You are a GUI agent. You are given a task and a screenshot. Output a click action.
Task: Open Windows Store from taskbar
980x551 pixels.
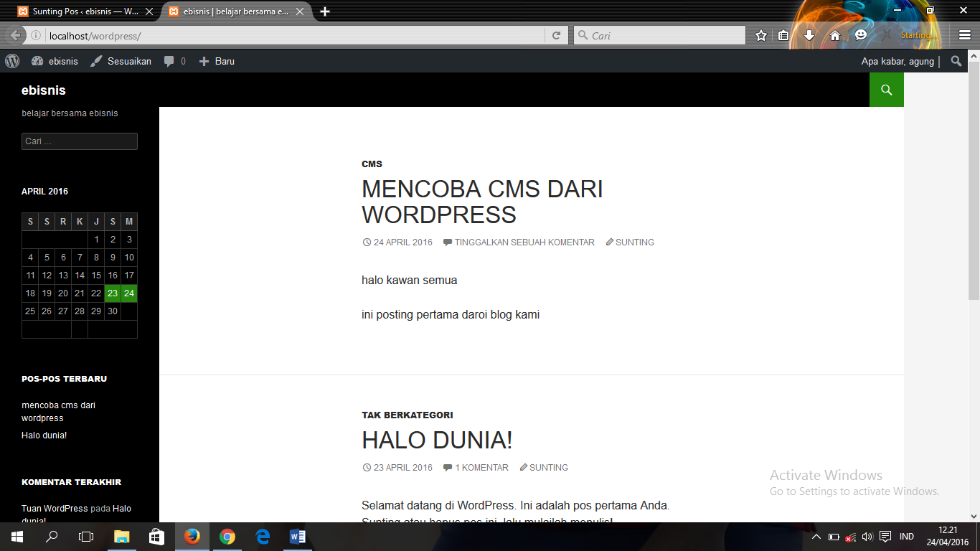tap(156, 537)
